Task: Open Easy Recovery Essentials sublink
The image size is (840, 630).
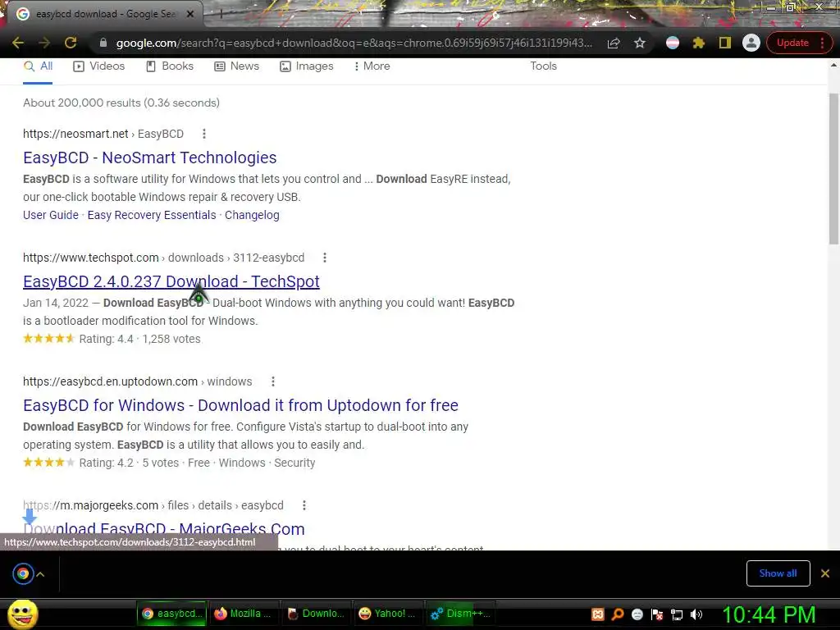Action: [x=152, y=215]
